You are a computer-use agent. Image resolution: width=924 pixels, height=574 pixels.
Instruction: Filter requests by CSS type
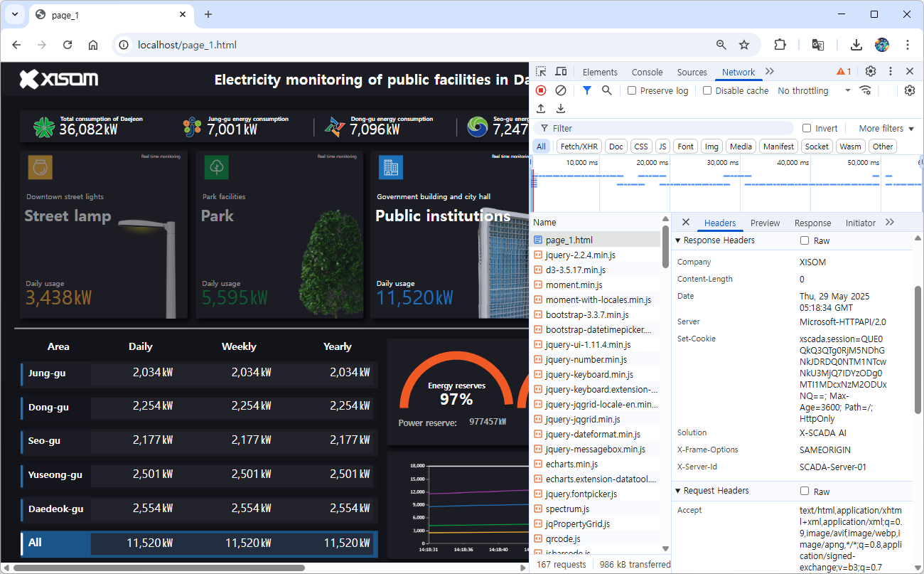[641, 147]
